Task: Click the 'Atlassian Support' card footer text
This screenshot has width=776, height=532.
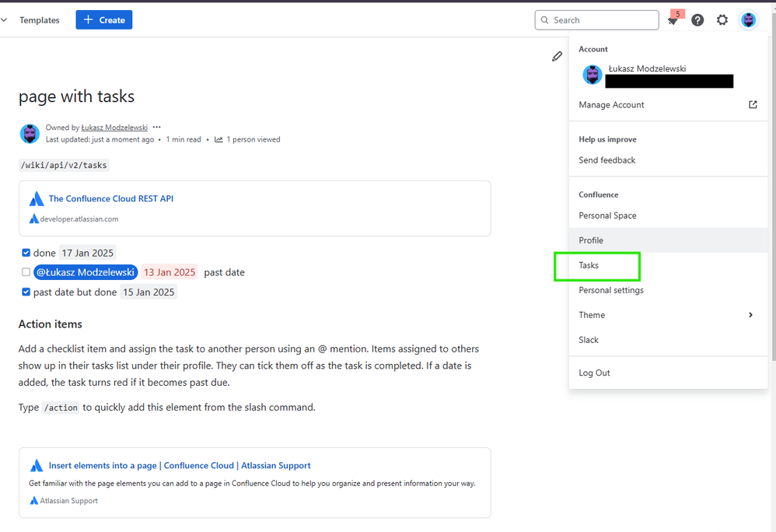Action: point(68,501)
